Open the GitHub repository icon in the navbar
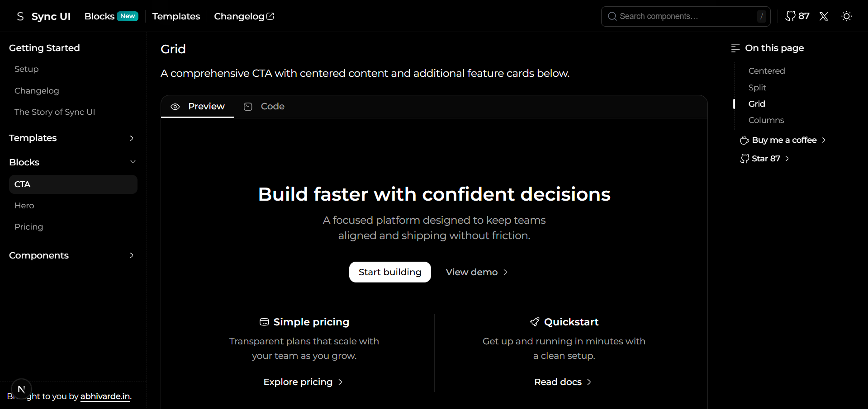 pos(790,16)
